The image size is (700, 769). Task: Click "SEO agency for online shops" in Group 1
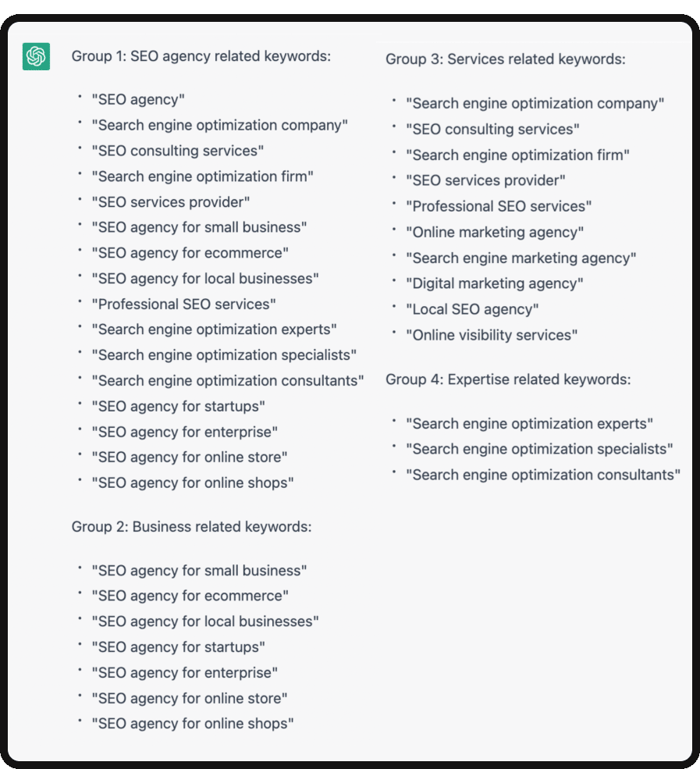[193, 482]
